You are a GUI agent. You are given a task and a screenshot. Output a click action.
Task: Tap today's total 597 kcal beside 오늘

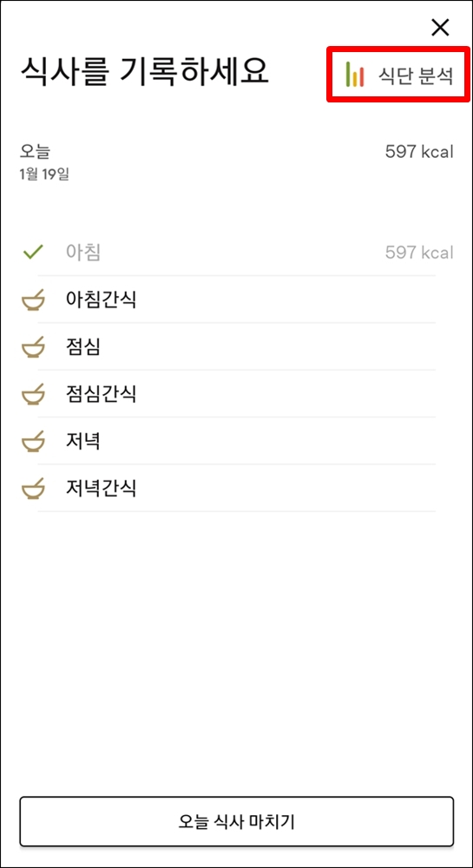(x=419, y=152)
